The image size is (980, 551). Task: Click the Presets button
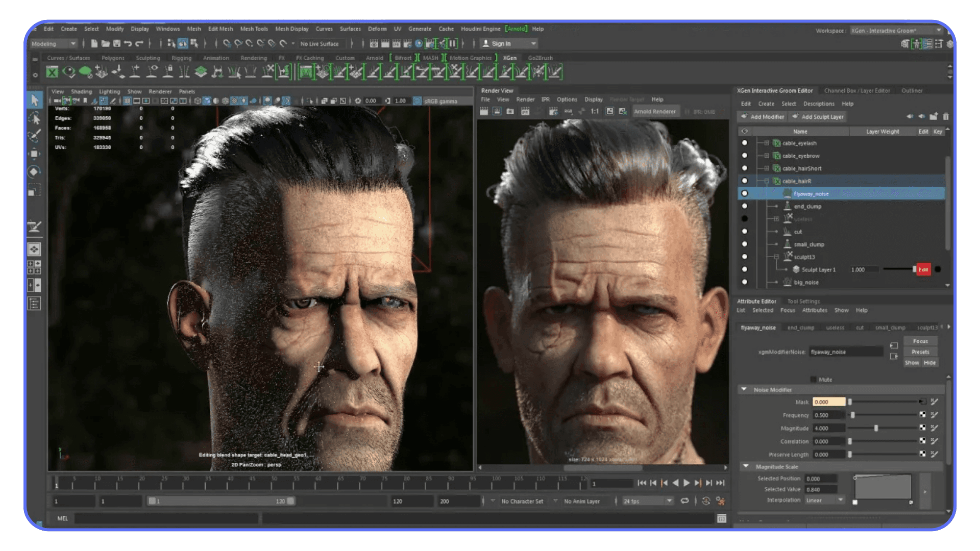[x=920, y=352]
